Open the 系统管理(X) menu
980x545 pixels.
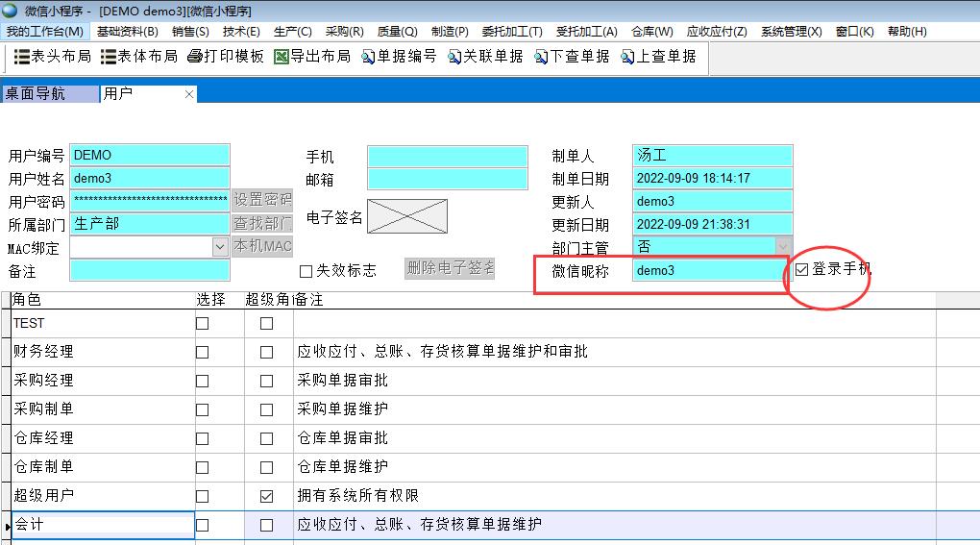791,32
